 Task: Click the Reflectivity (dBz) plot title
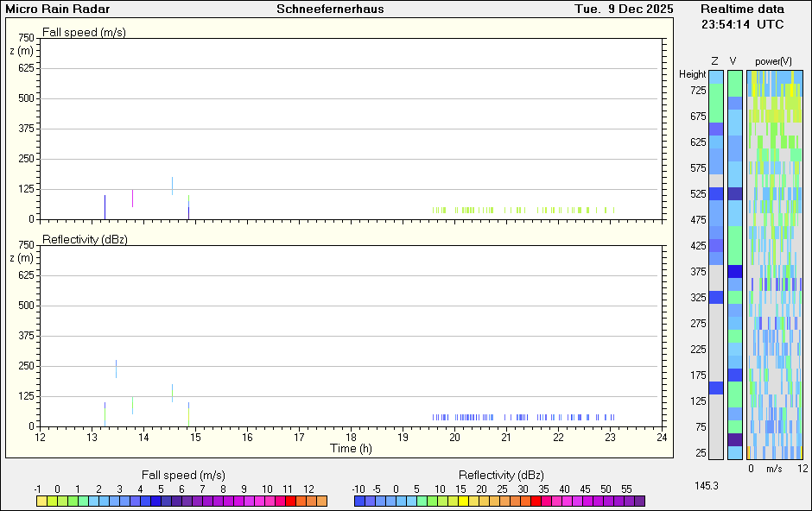point(85,239)
